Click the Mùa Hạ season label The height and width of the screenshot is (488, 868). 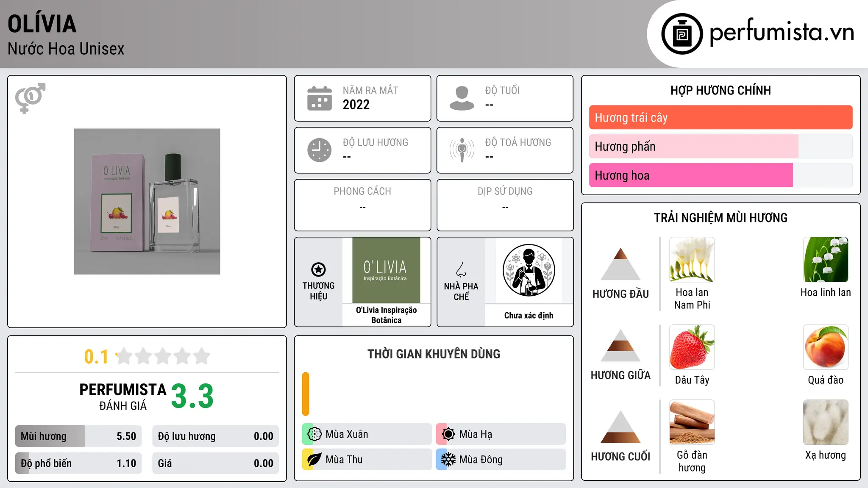[x=476, y=434]
